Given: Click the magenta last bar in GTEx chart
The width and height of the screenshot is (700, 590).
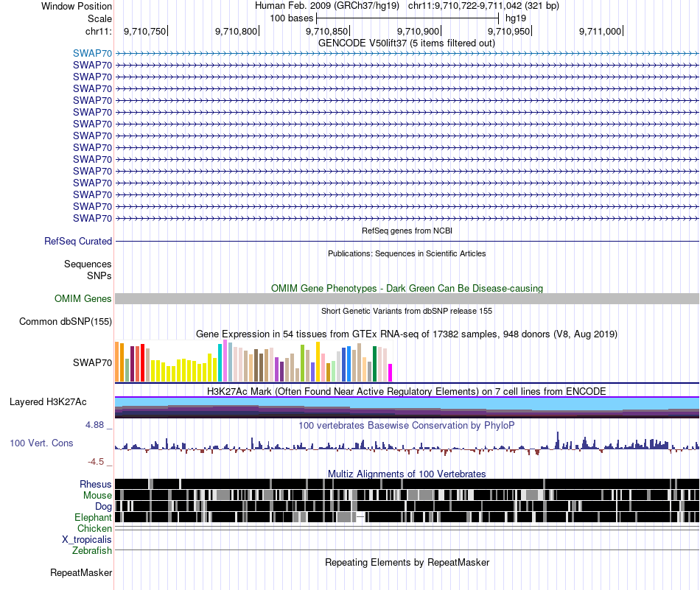Looking at the screenshot, I should (390, 373).
